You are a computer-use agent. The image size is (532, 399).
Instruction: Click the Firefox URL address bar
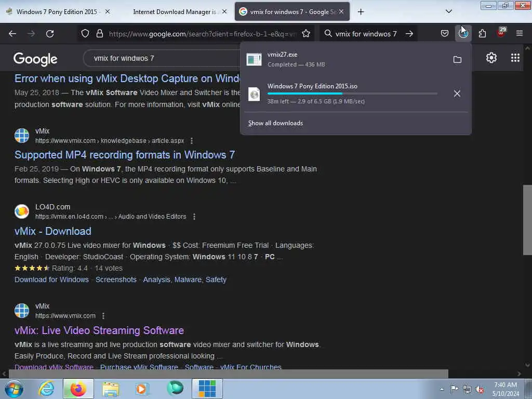(203, 34)
